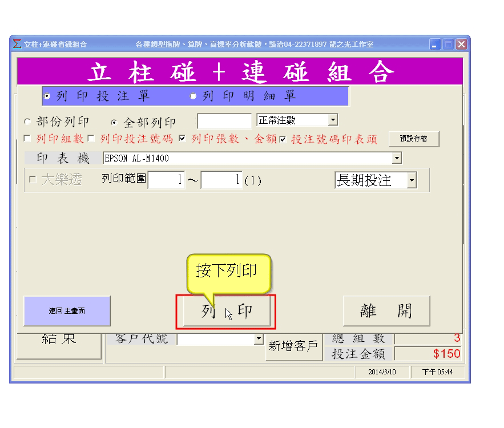Select the 列印投注單 radio option
The width and height of the screenshot is (504, 428).
point(47,96)
